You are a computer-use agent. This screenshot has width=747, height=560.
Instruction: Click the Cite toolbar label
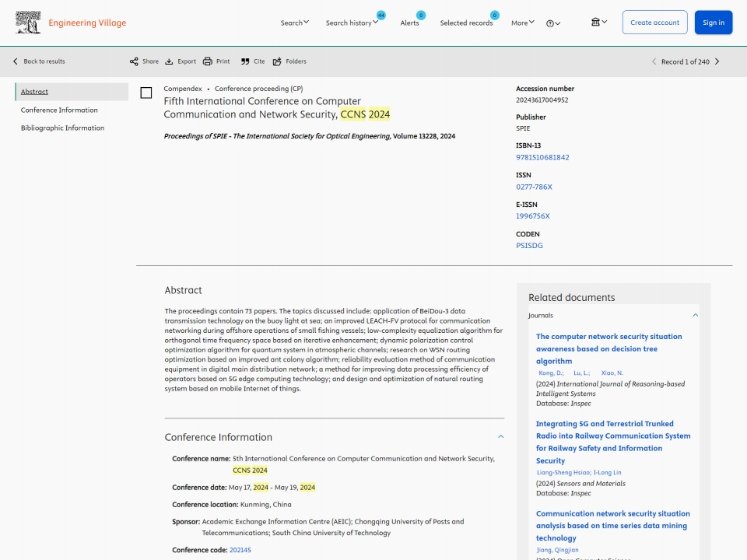click(259, 61)
